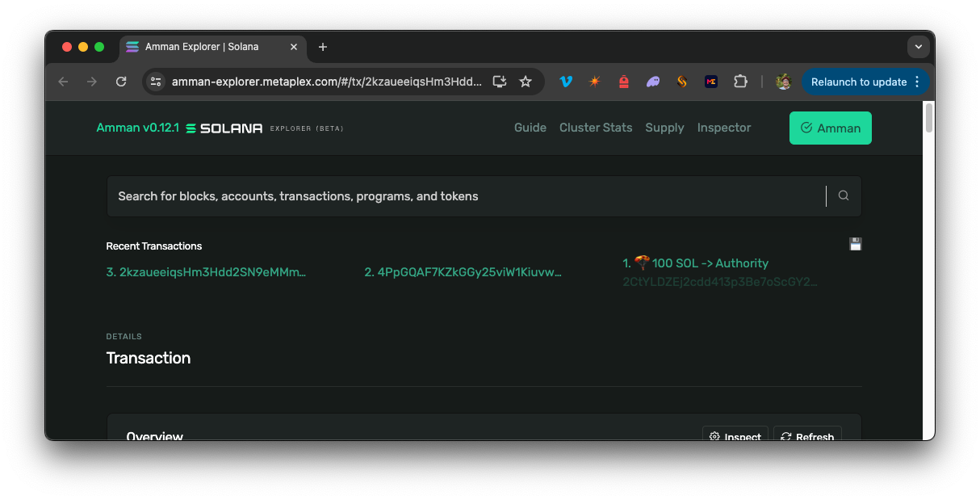Go to the Inspector nav item

723,128
